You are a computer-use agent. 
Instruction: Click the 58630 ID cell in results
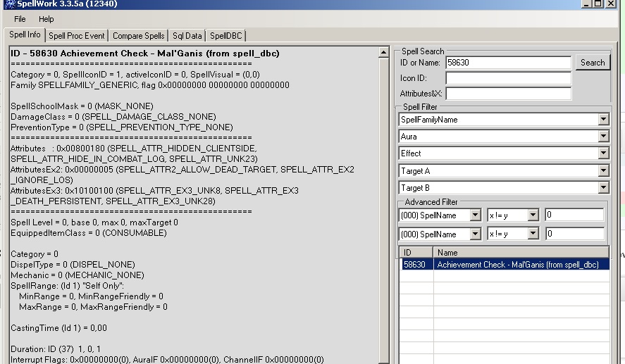click(x=414, y=265)
